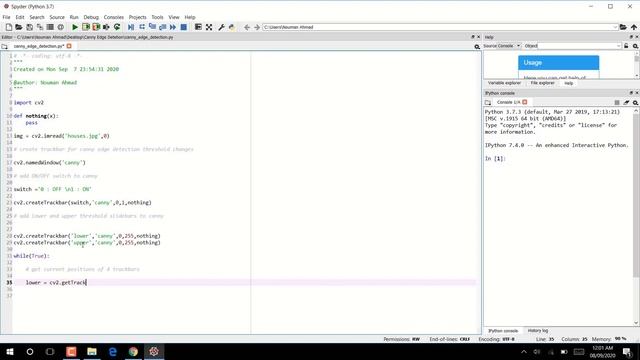640x360 pixels.
Task: Expand the Object combo box
Action: [619, 46]
